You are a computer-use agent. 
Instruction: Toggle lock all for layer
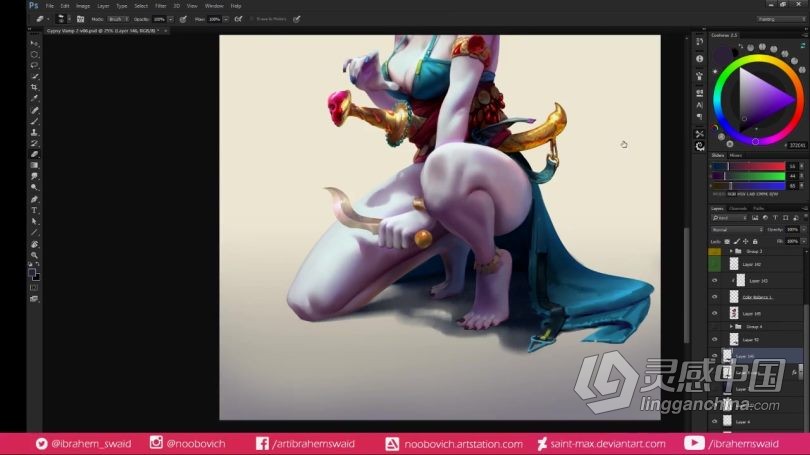pos(755,241)
